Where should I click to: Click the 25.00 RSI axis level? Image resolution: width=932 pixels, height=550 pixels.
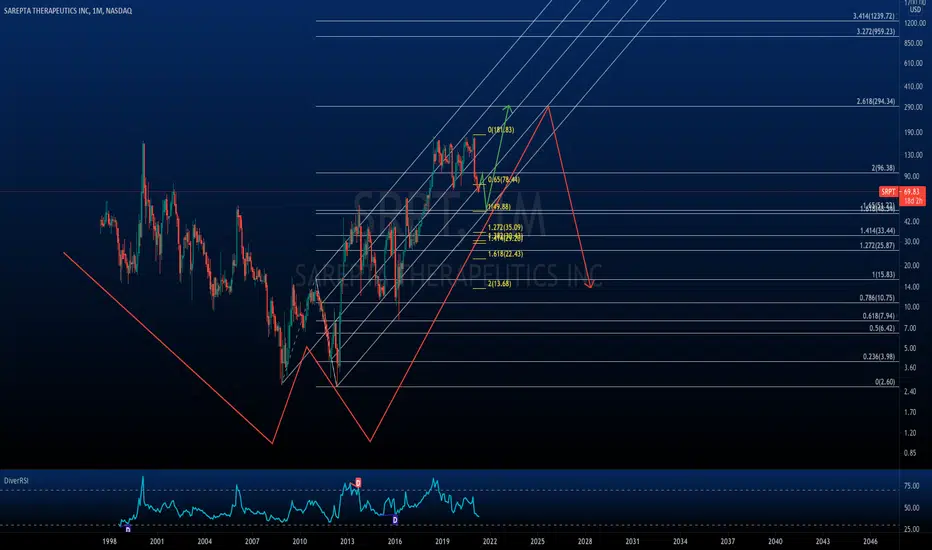pos(912,529)
